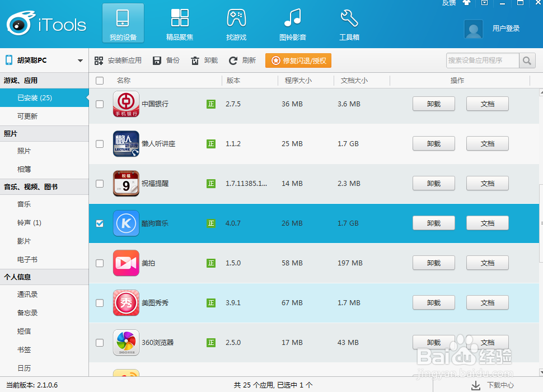The image size is (543, 392).
Task: Open 备忘录 notes in sidebar
Action: point(44,312)
